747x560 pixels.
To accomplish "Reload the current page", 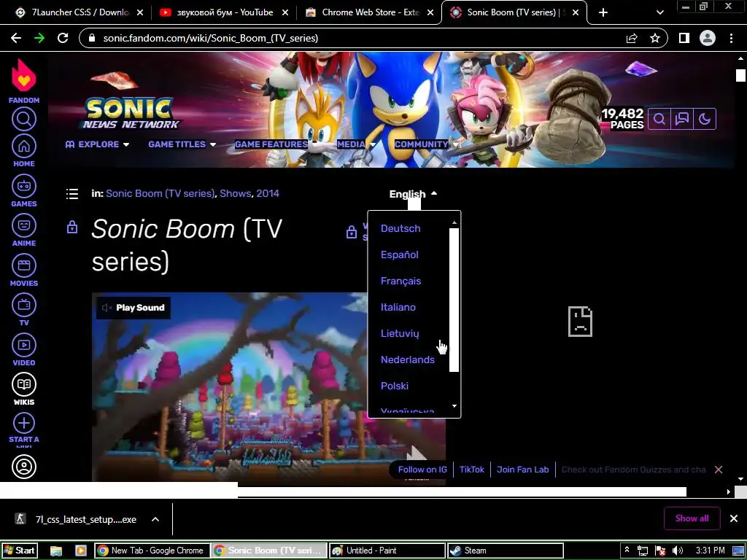I will pos(63,38).
